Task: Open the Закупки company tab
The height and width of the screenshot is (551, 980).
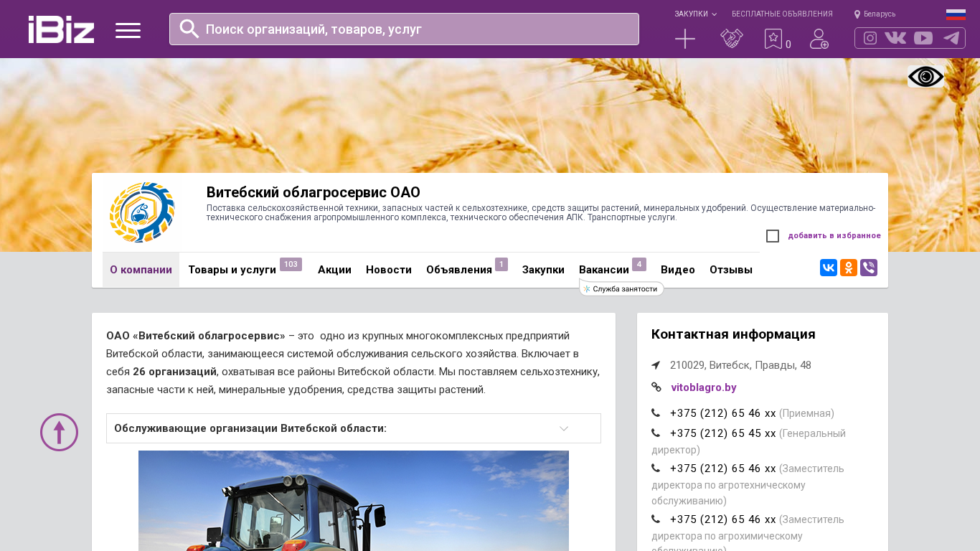Action: click(543, 270)
